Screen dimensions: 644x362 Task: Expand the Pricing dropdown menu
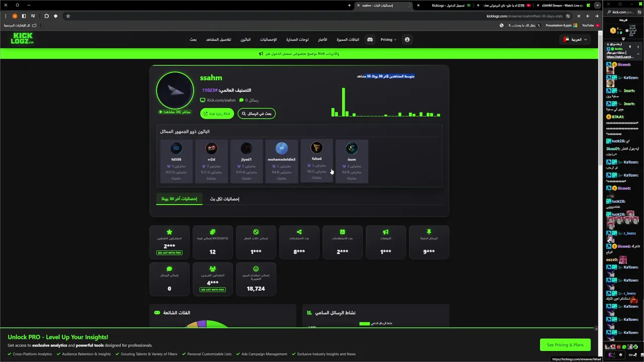click(388, 39)
